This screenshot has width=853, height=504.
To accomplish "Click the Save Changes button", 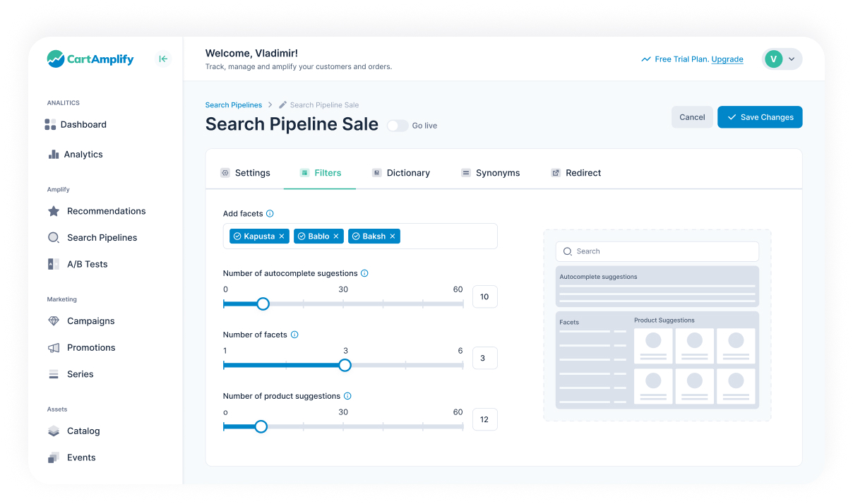I will 760,117.
